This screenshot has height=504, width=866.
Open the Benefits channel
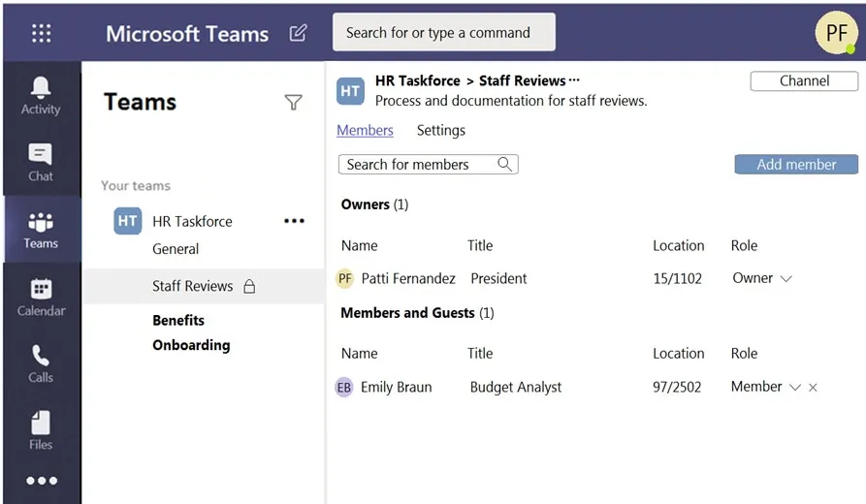click(x=178, y=320)
